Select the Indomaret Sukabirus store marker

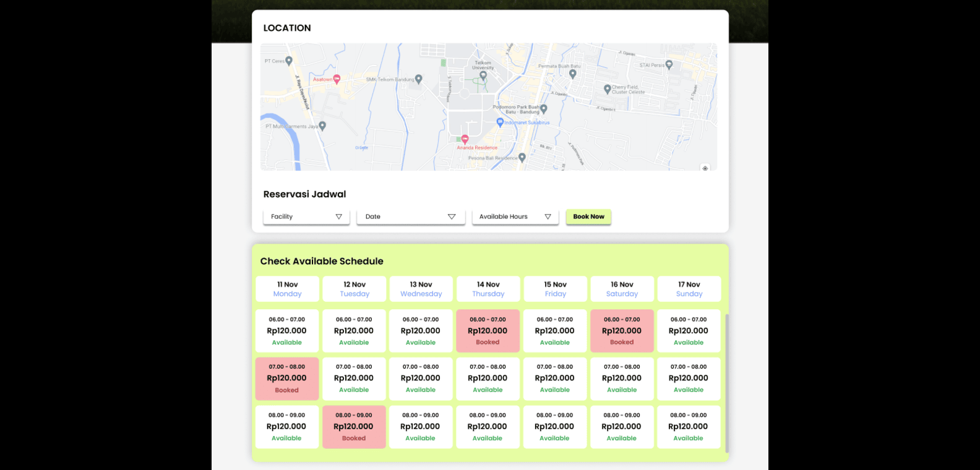pos(500,122)
